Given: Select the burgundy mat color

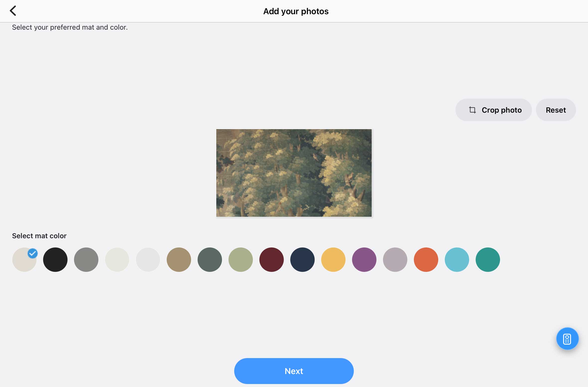Looking at the screenshot, I should tap(272, 259).
